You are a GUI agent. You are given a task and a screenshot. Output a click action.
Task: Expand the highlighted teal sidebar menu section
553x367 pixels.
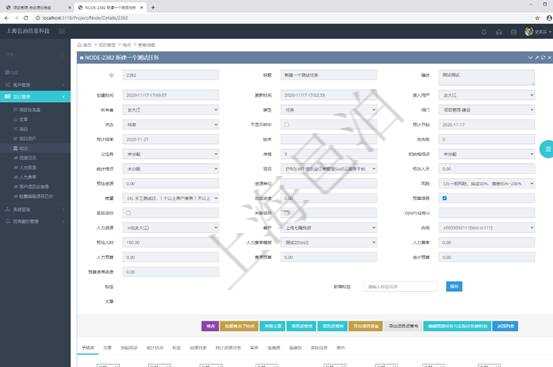click(x=35, y=96)
